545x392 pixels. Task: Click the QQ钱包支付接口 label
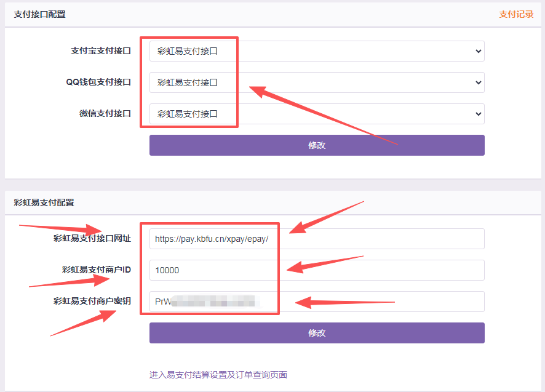(98, 82)
